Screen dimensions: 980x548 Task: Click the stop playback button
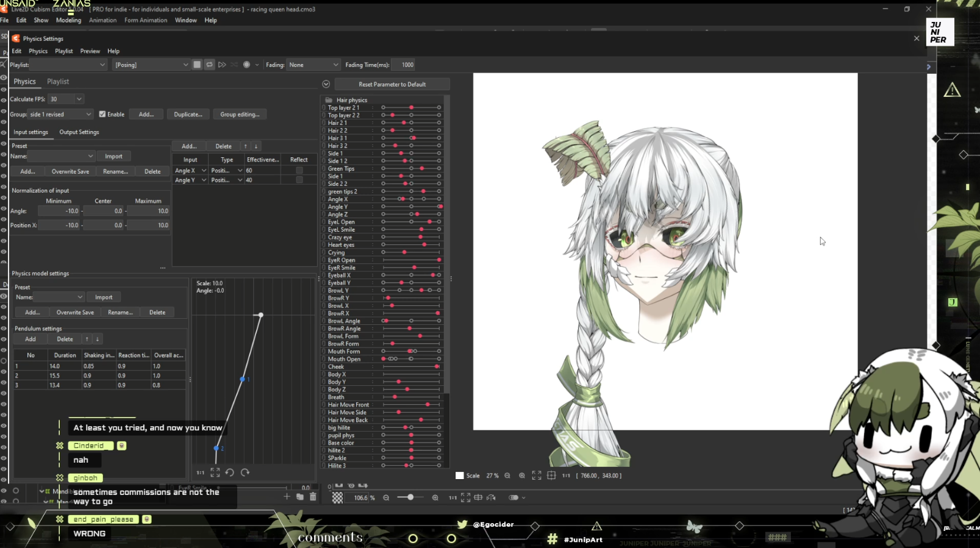[197, 65]
